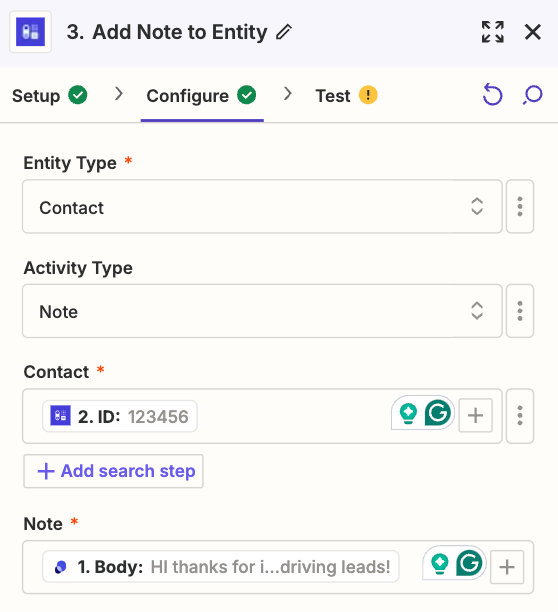
Task: Click the app icon inside ID pill
Action: 60,415
